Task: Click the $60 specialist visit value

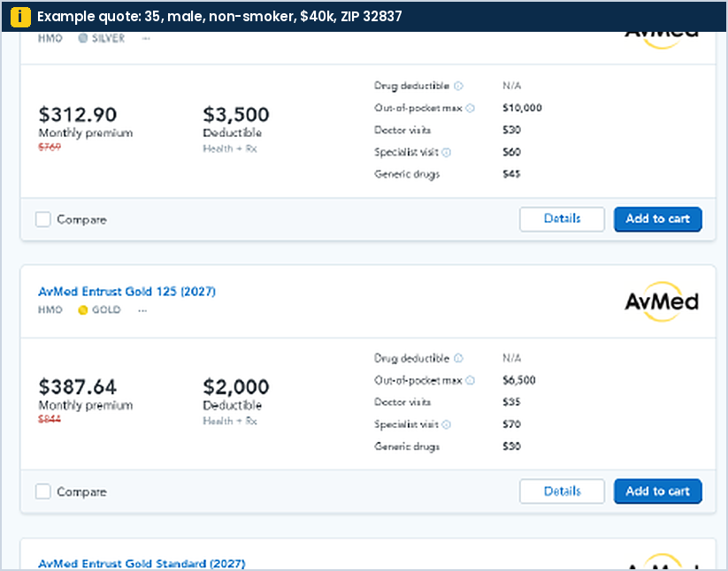Action: pos(511,152)
